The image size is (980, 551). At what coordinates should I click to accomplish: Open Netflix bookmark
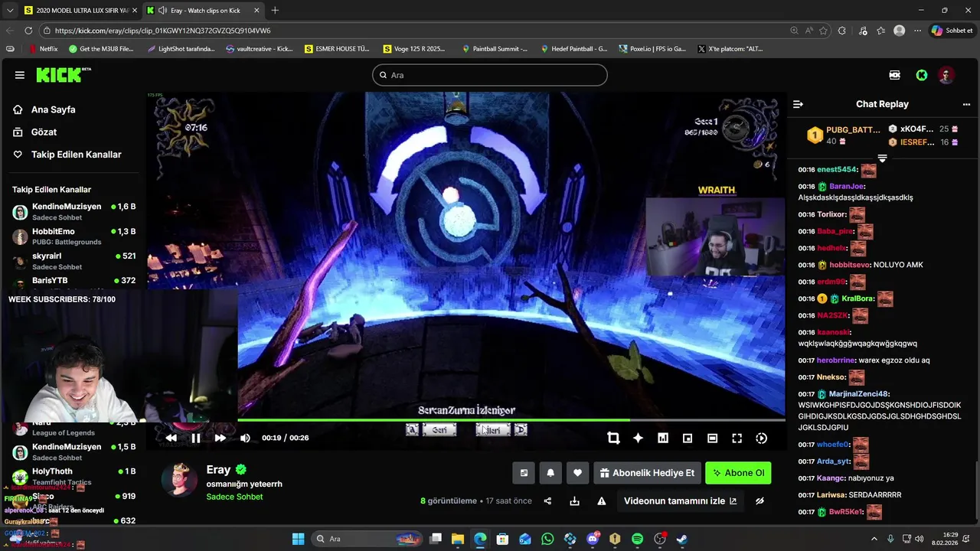(43, 49)
